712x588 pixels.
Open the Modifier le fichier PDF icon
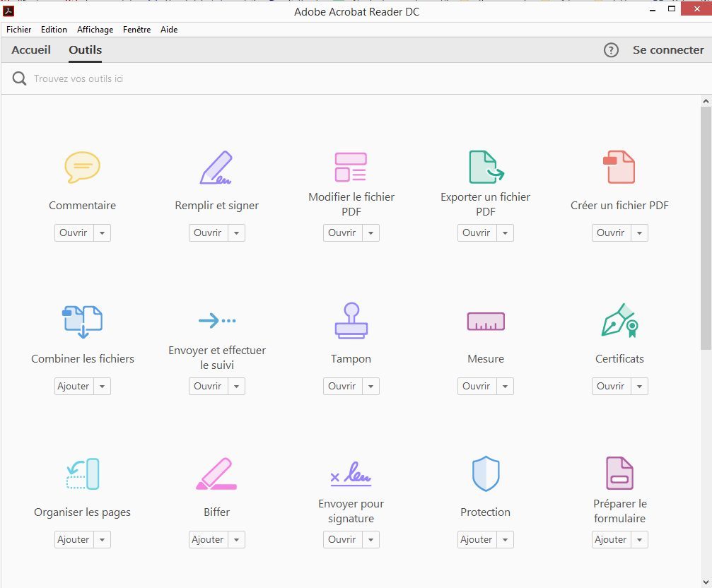pyautogui.click(x=351, y=167)
